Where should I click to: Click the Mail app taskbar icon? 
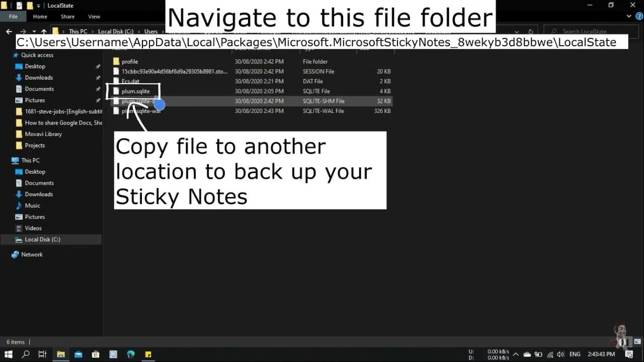point(78,354)
